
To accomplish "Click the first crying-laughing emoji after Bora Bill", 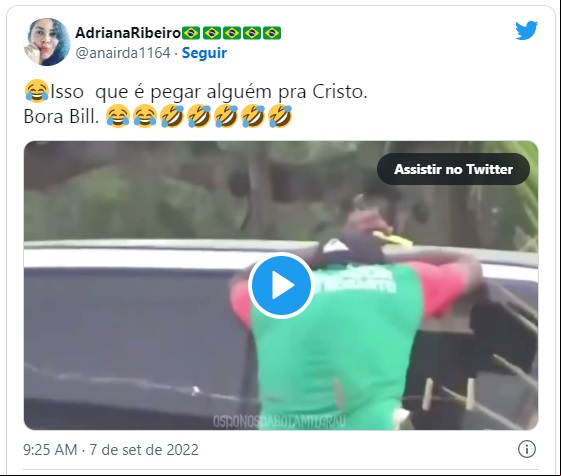I will (118, 116).
